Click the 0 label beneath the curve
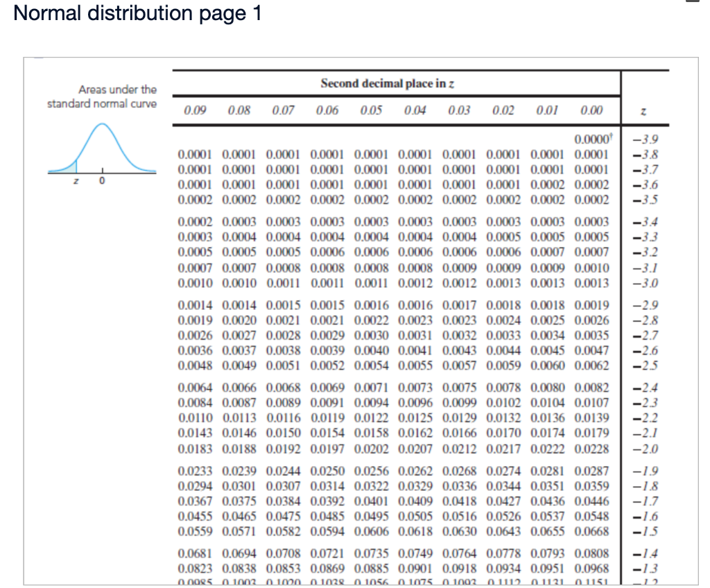Viewport: 710px width, 588px height. 101,179
